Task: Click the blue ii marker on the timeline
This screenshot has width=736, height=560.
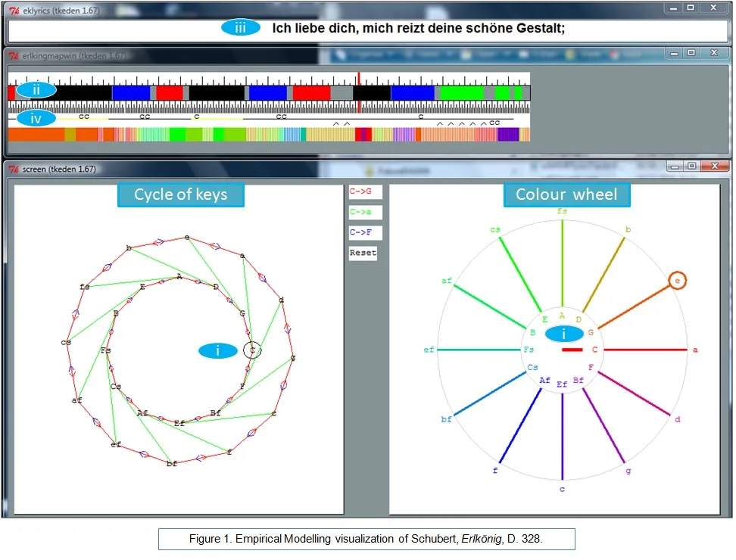Action: click(x=36, y=89)
